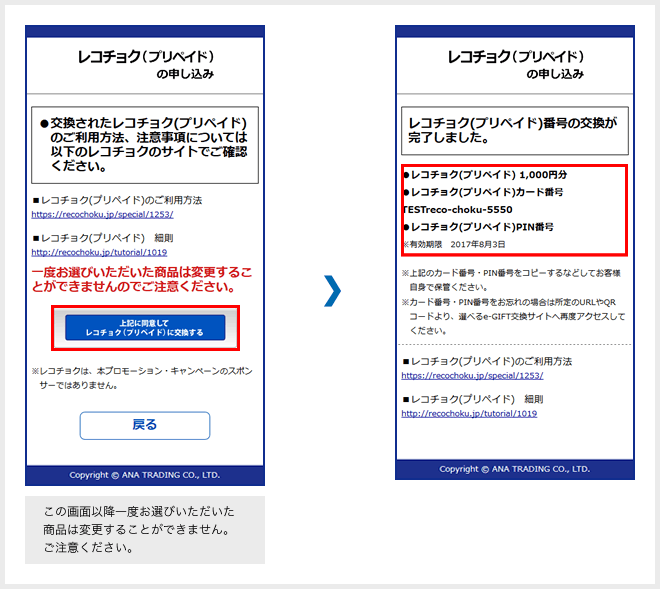This screenshot has width=660, height=589.
Task: Click the 戻る back button
Action: pyautogui.click(x=145, y=425)
